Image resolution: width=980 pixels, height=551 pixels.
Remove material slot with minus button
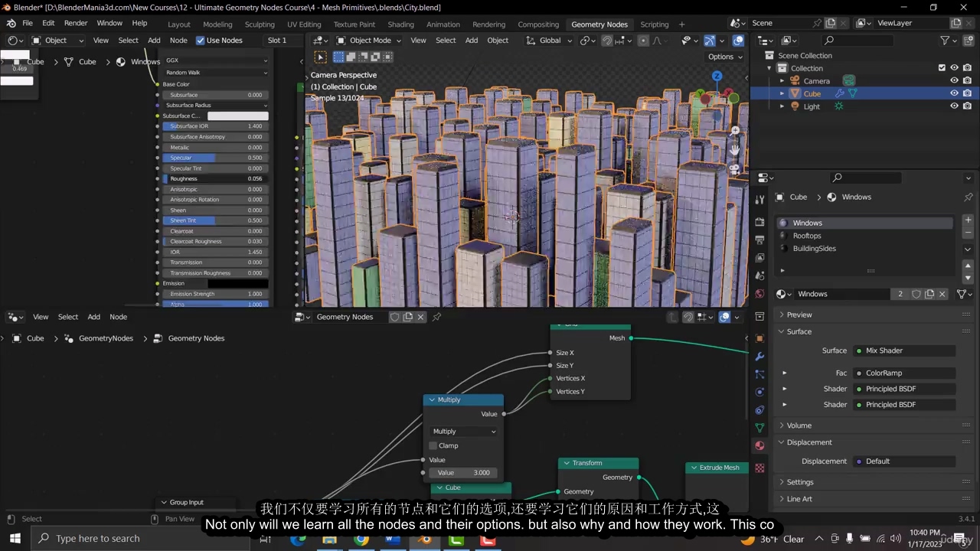click(968, 232)
